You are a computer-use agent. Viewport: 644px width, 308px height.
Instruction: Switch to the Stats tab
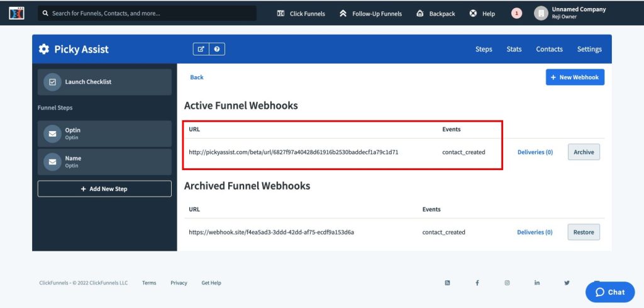(514, 49)
